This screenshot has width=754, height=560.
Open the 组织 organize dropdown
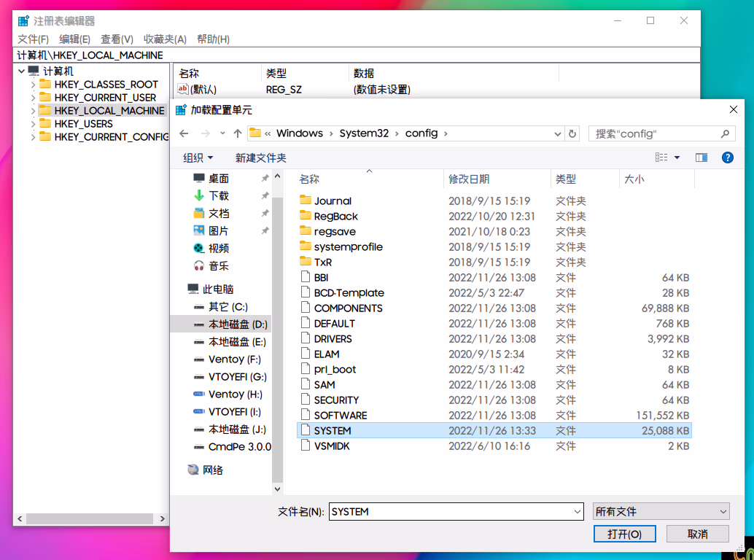point(198,157)
